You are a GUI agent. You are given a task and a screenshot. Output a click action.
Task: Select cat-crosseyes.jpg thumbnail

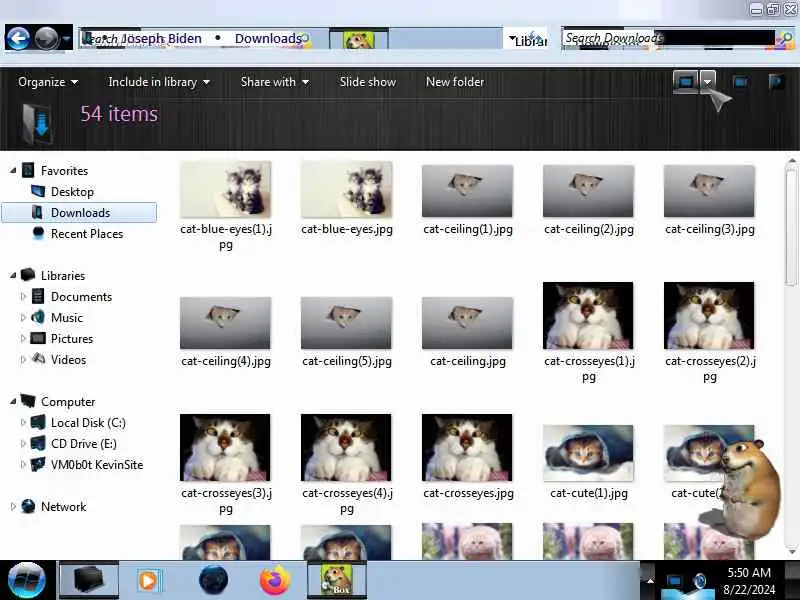[467, 447]
